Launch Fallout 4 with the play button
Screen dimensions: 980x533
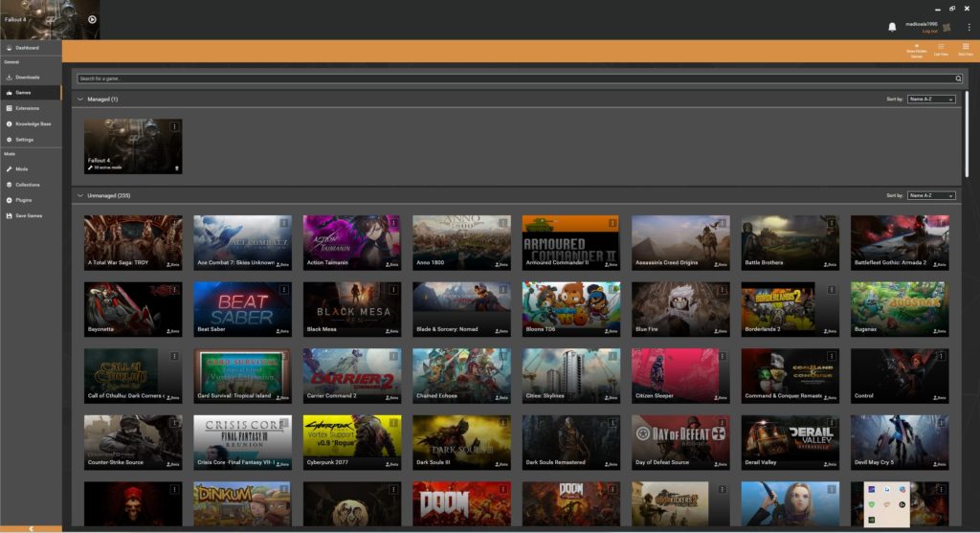point(92,19)
